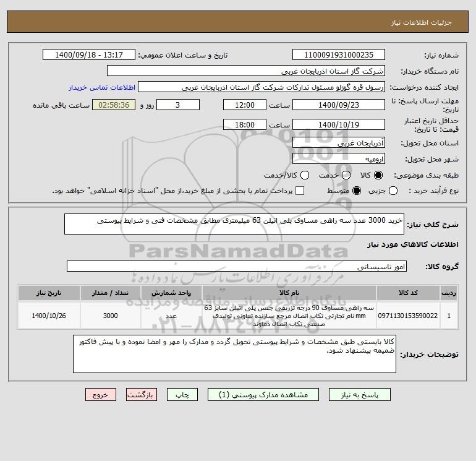
Task: Click the buyer organization name field
Action: tap(246, 71)
